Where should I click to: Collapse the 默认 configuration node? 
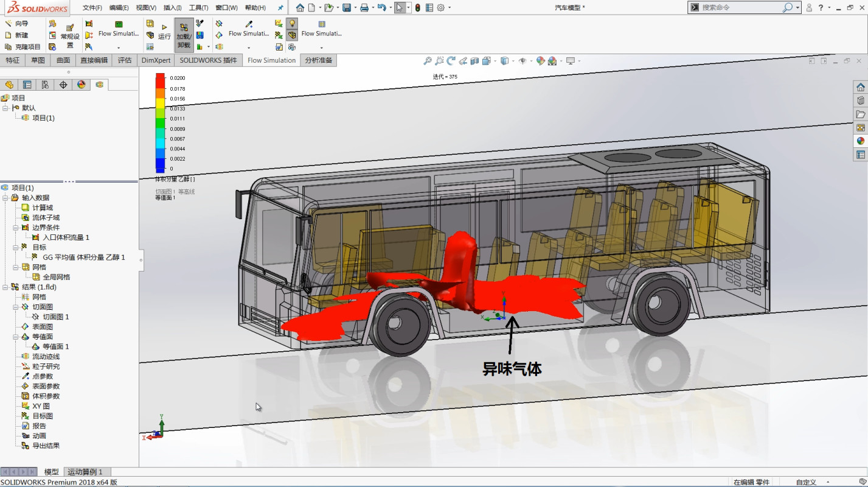pyautogui.click(x=5, y=108)
